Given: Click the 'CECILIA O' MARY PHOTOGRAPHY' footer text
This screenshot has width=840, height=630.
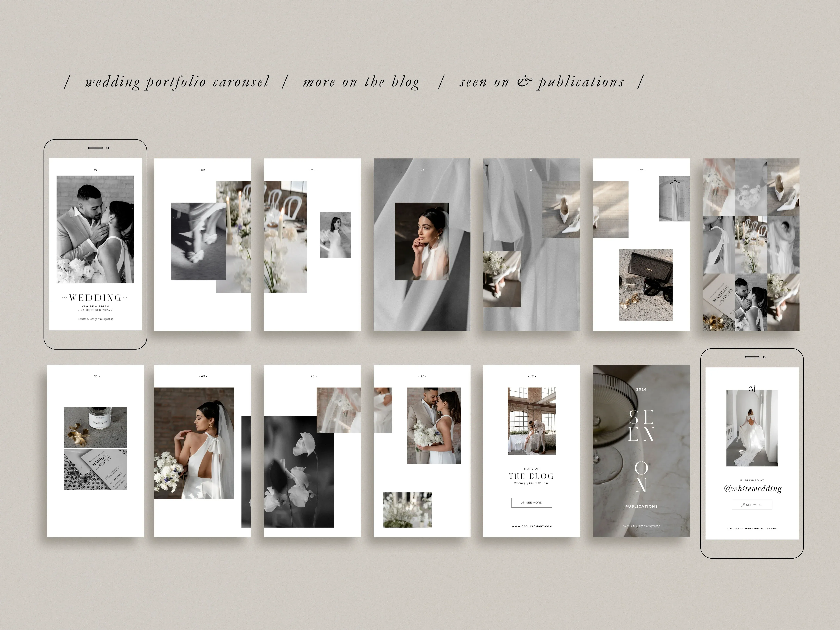Looking at the screenshot, I should click(752, 529).
